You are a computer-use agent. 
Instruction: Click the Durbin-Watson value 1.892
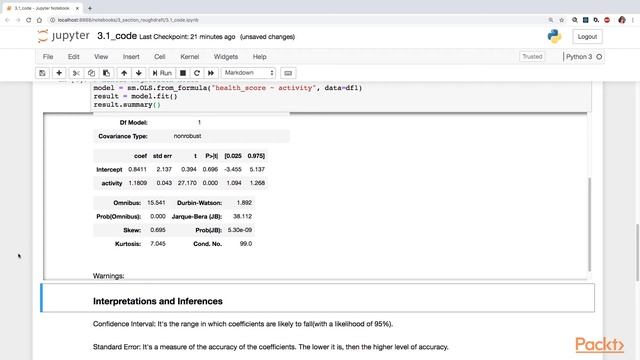[244, 203]
